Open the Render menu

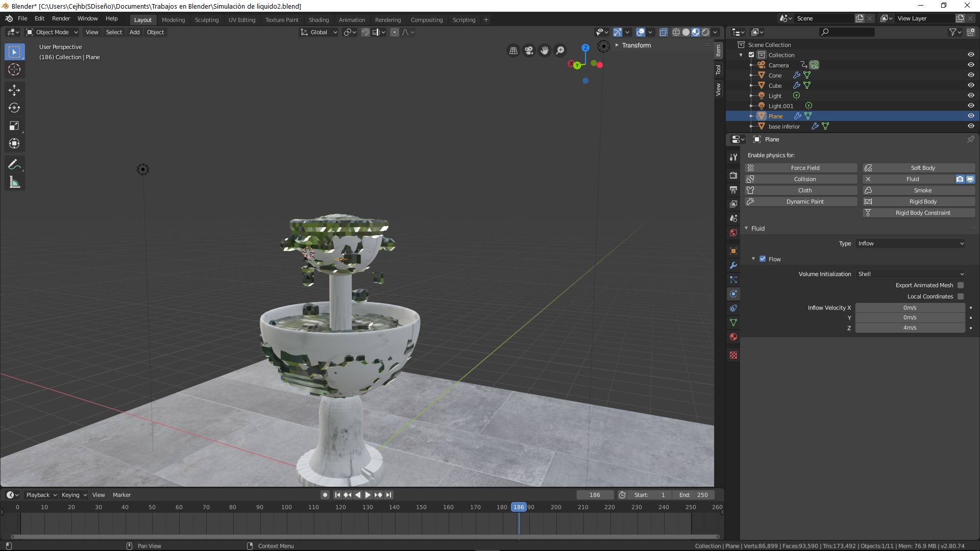[61, 18]
